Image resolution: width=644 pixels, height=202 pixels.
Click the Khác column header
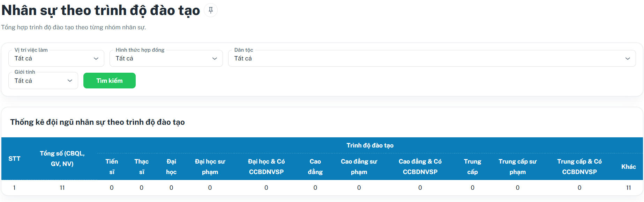[x=628, y=167]
